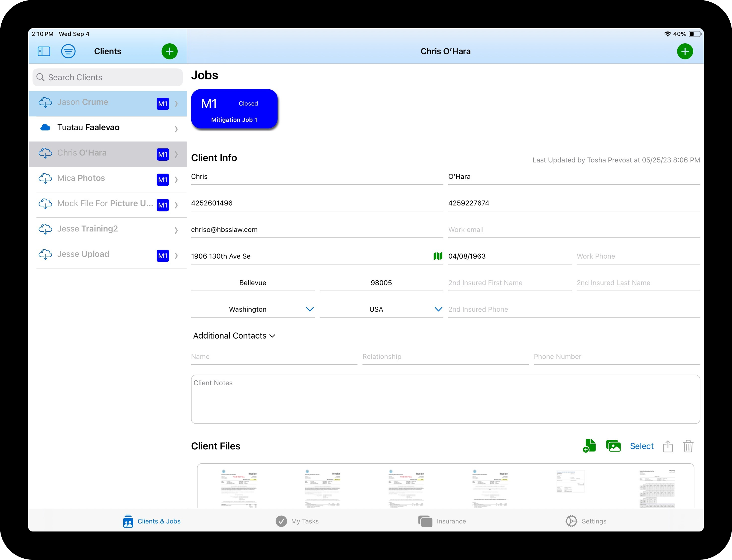The height and width of the screenshot is (560, 732).
Task: Add new job for Chris O'Hara
Action: 685,51
